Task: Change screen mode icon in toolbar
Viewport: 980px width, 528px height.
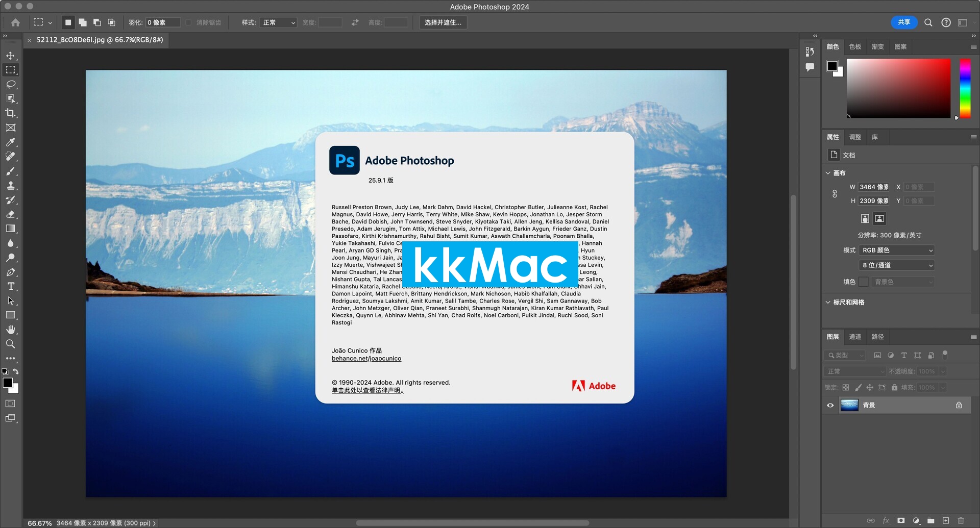Action: point(10,418)
